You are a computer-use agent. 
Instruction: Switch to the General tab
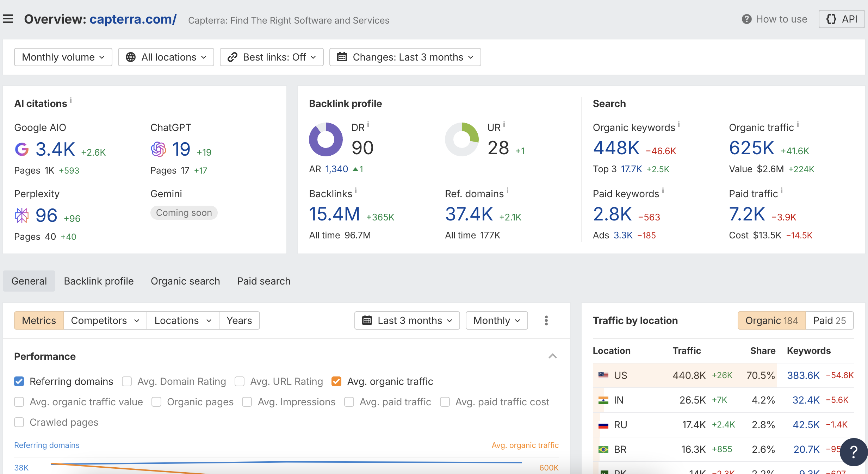(29, 281)
